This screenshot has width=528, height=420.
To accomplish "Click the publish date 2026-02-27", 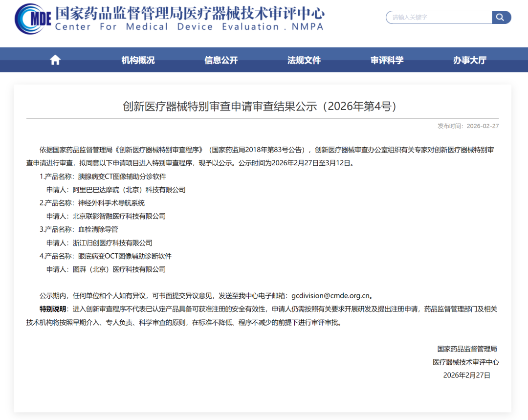I will pos(483,126).
